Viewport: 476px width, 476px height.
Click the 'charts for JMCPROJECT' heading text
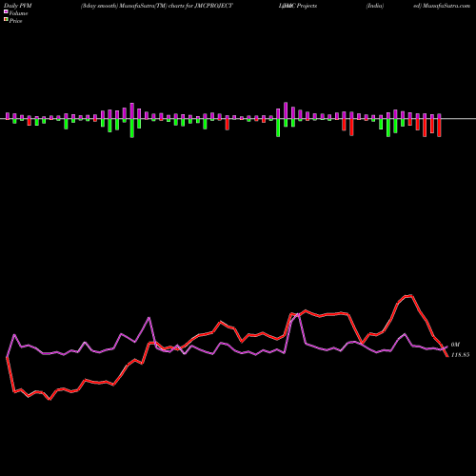pos(201,6)
